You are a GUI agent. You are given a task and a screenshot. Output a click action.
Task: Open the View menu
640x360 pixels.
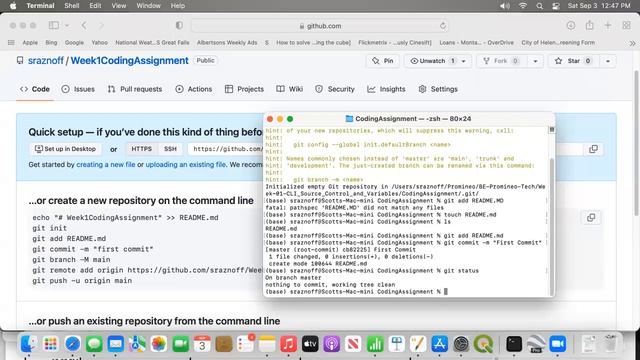point(119,6)
